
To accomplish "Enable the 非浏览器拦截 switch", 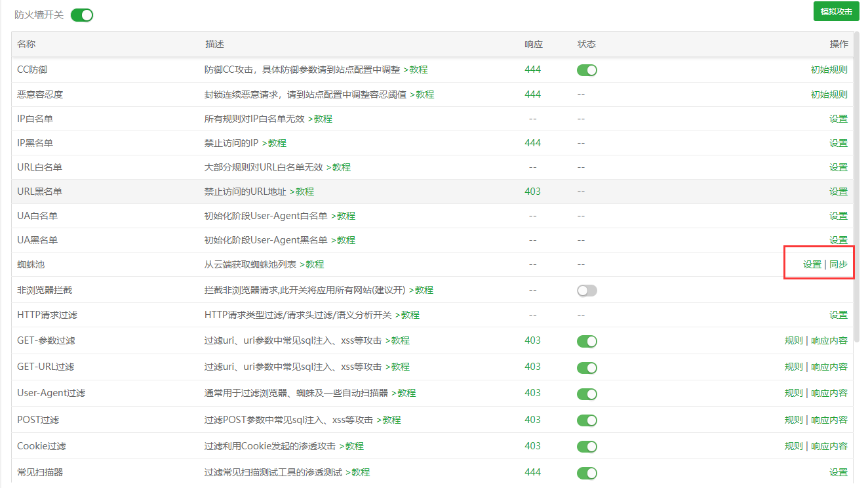I will tap(587, 291).
